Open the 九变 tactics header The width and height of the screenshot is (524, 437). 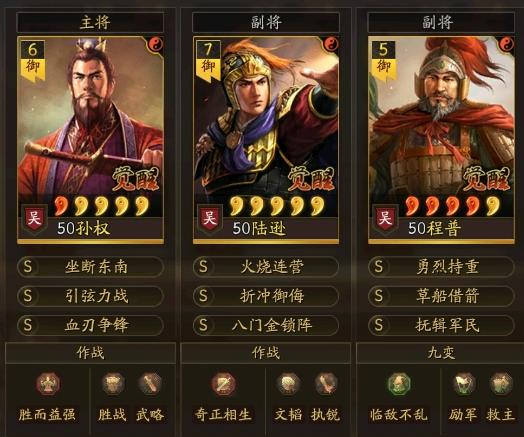[x=441, y=353]
